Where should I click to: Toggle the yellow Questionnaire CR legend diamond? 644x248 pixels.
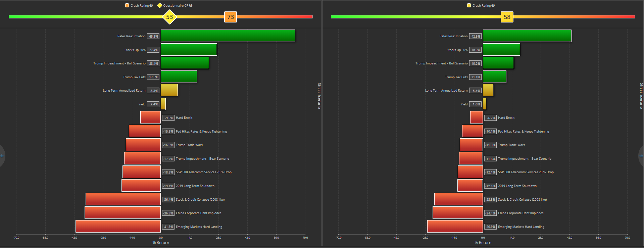pos(160,6)
